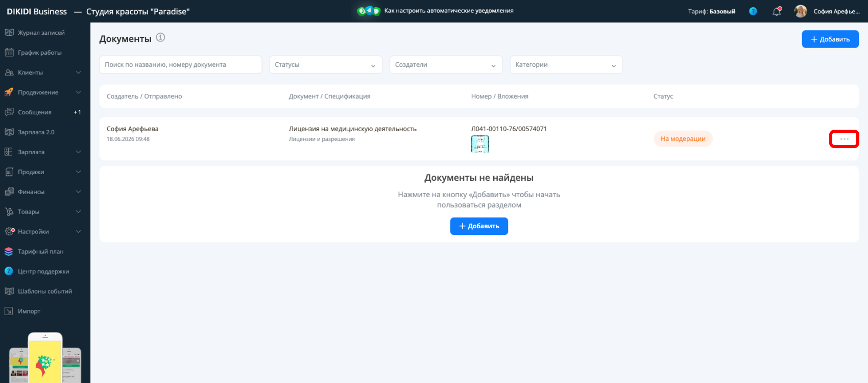Click the Тариф: Базовый label

(x=712, y=11)
